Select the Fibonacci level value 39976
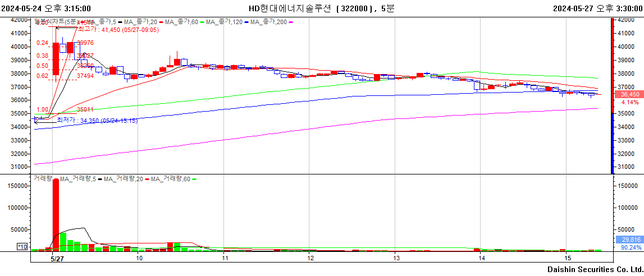This screenshot has width=644, height=276. coord(85,43)
